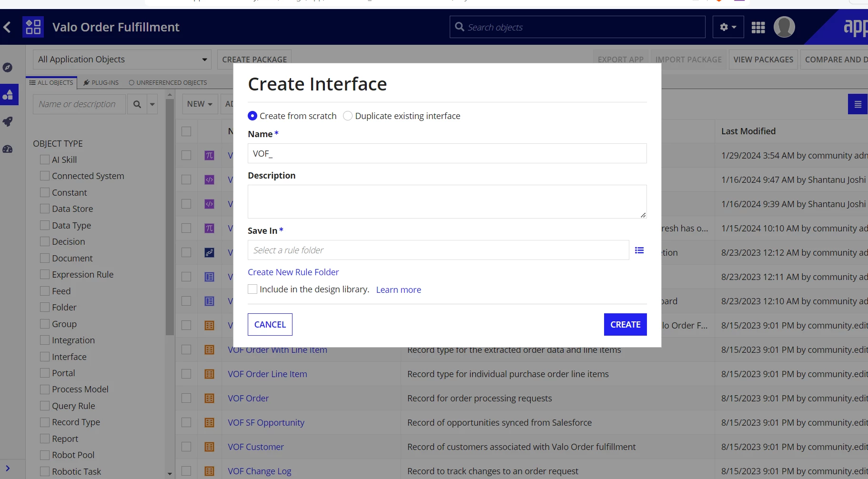Open VOF SF Opportunity link
This screenshot has height=479, width=868.
tap(266, 422)
